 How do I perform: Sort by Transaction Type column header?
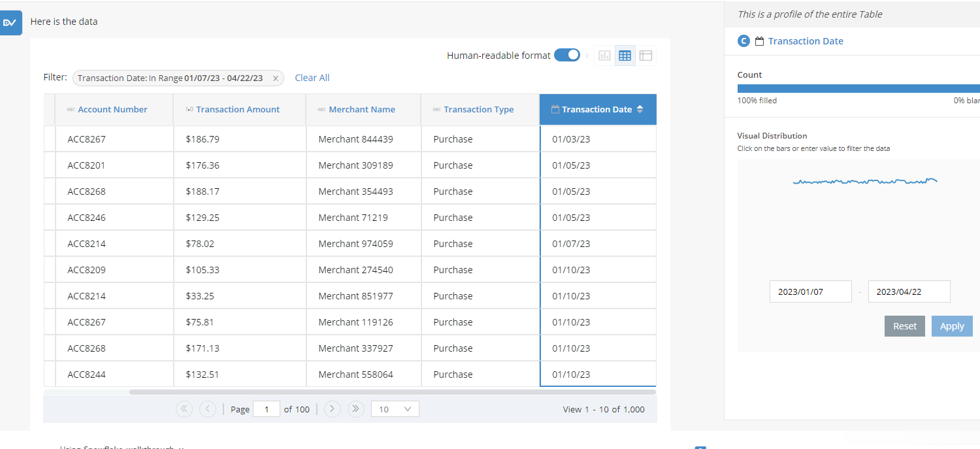click(x=479, y=109)
